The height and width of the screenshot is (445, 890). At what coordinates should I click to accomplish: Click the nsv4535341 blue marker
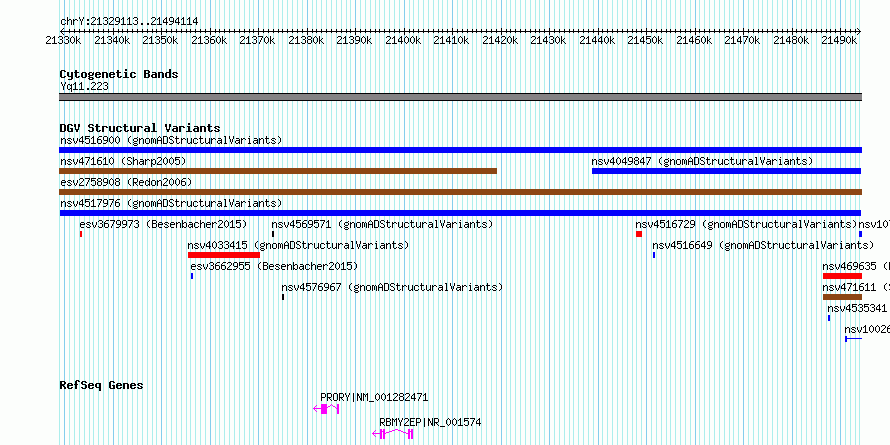[x=829, y=318]
